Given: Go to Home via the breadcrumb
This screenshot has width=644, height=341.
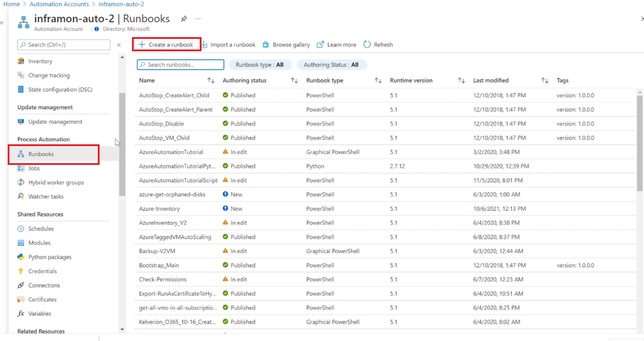Looking at the screenshot, I should pos(11,4).
